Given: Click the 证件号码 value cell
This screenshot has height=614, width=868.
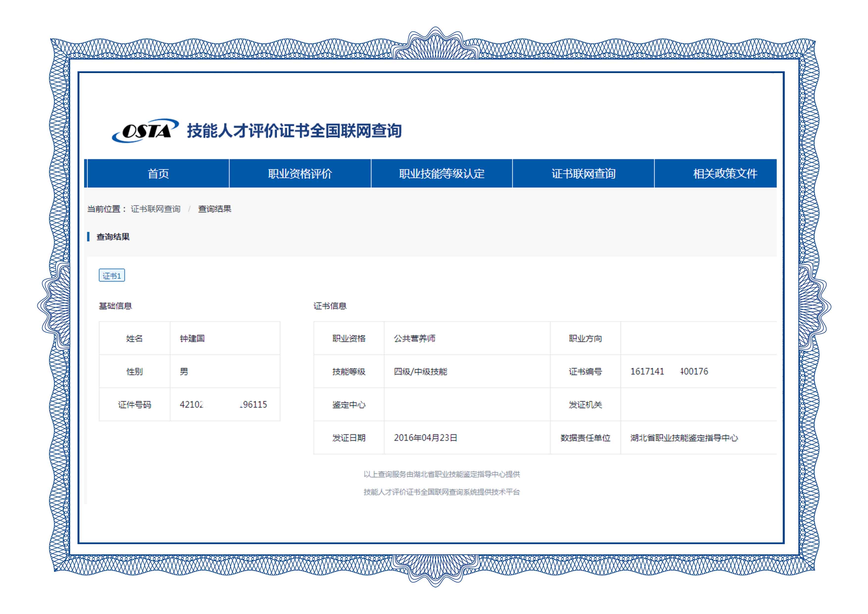Looking at the screenshot, I should 223,405.
